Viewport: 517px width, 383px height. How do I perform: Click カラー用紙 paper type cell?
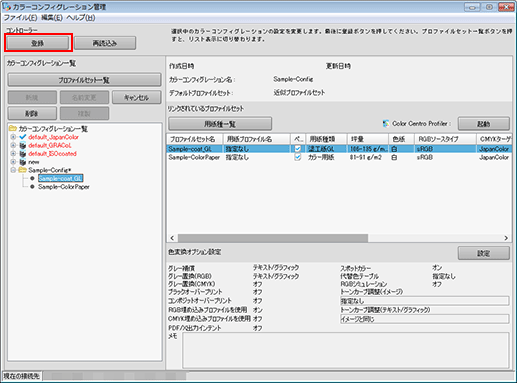[321, 157]
